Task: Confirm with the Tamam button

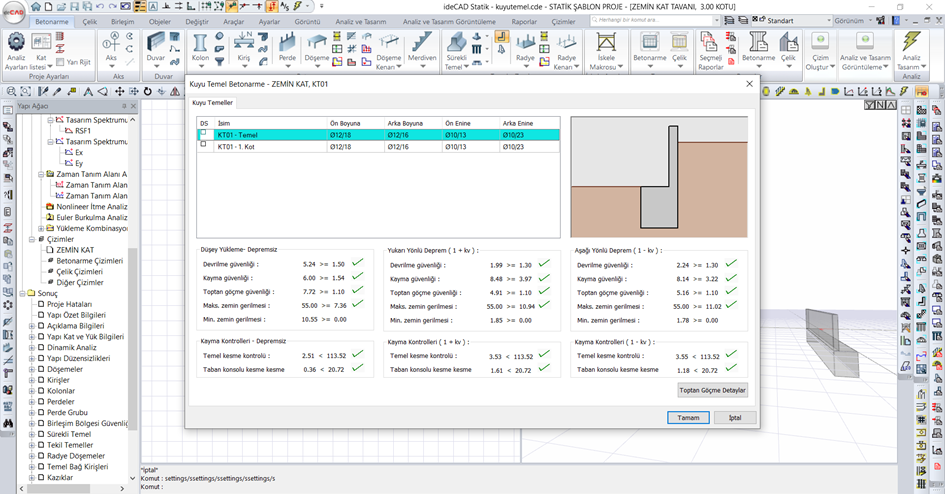Action: (688, 417)
